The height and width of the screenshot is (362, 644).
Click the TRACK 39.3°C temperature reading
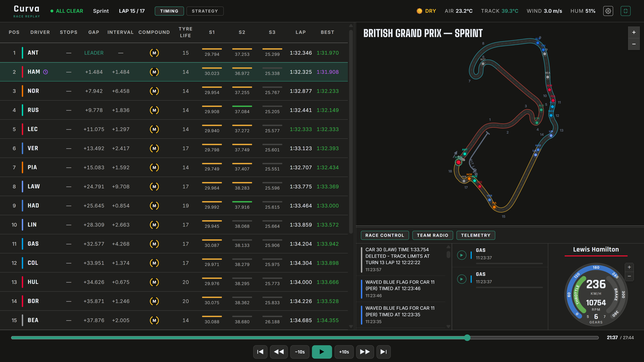coord(499,11)
